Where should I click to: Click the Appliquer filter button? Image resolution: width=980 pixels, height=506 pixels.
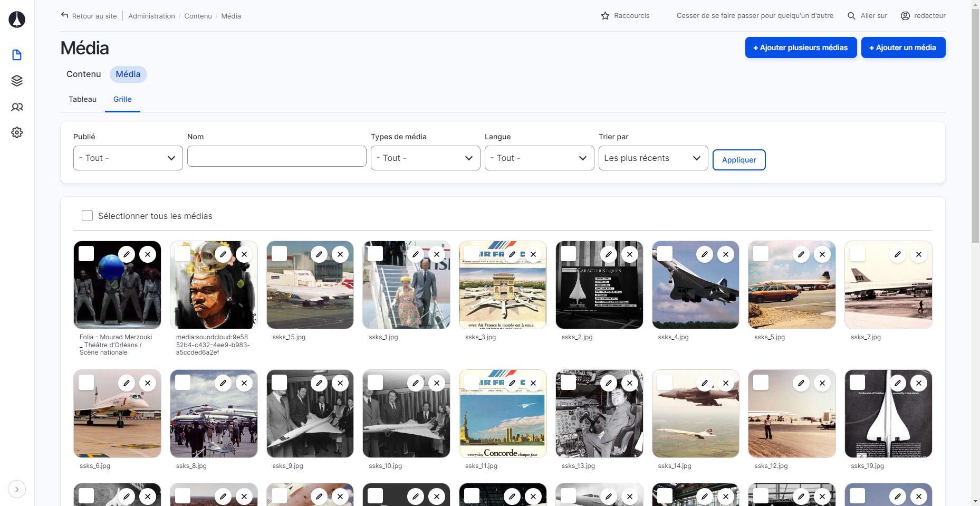(x=739, y=160)
